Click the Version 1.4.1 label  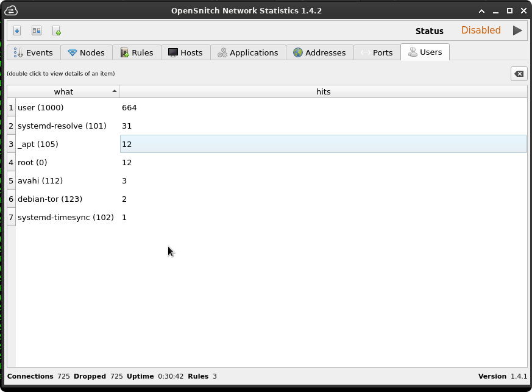coord(503,376)
